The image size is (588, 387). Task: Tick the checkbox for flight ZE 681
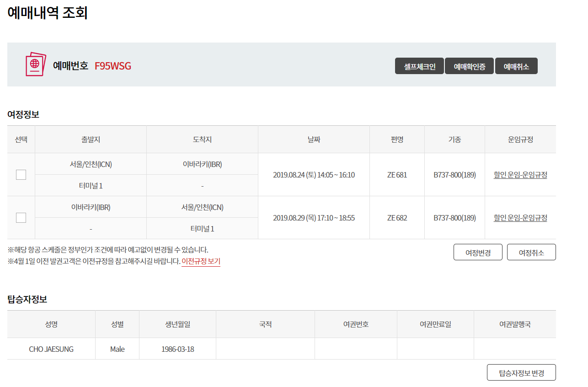pos(21,175)
